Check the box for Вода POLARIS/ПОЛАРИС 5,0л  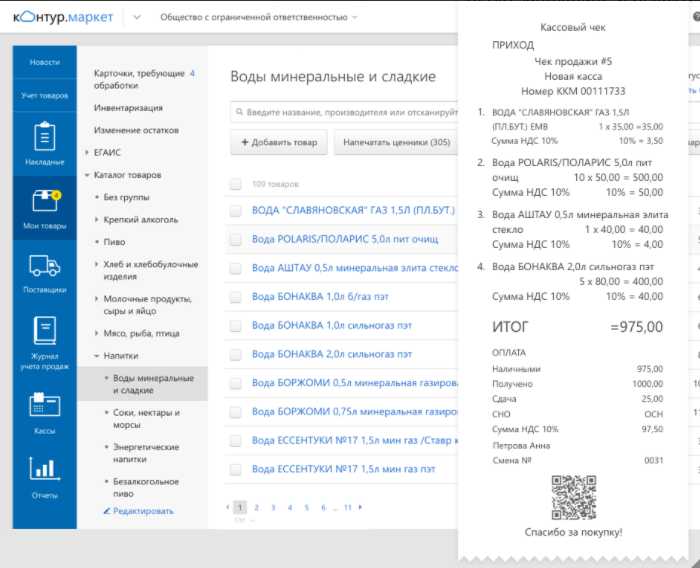236,240
